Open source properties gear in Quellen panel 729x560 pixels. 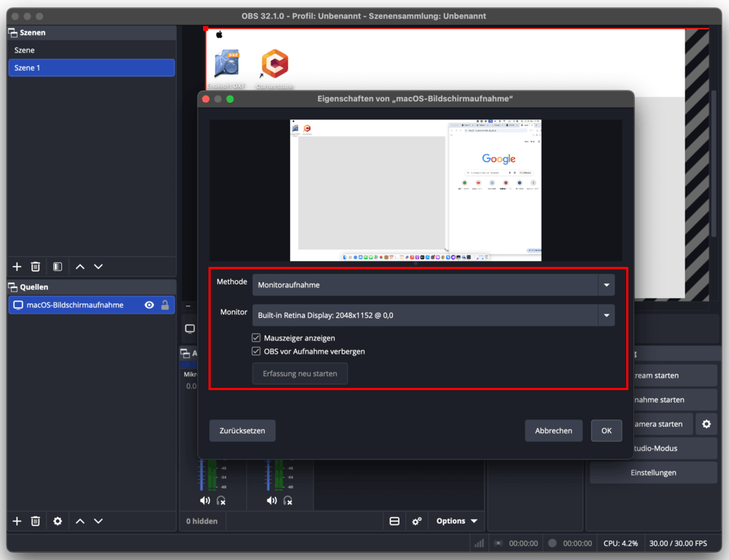58,521
